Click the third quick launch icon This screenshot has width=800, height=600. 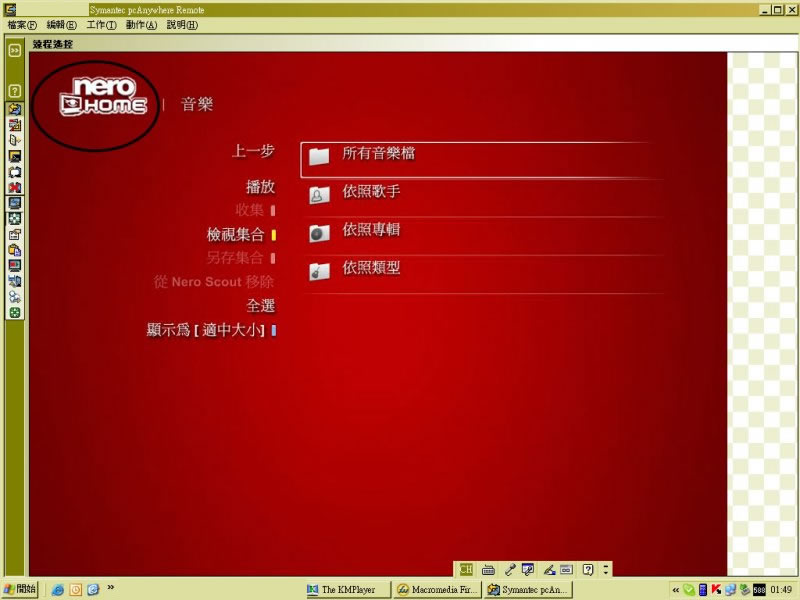pyautogui.click(x=93, y=590)
